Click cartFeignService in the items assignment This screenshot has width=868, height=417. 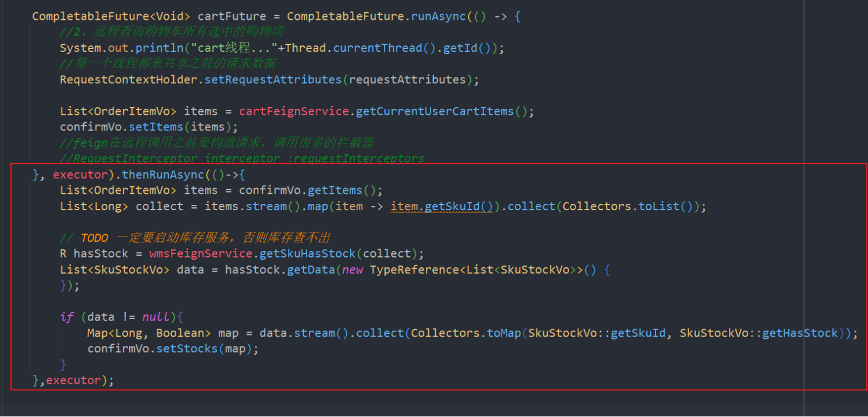(294, 111)
